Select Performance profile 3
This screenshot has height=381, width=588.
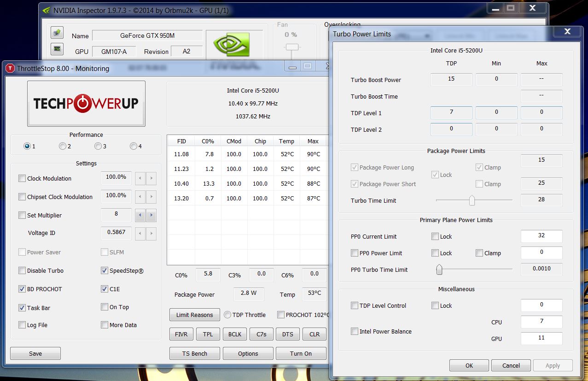coord(98,146)
